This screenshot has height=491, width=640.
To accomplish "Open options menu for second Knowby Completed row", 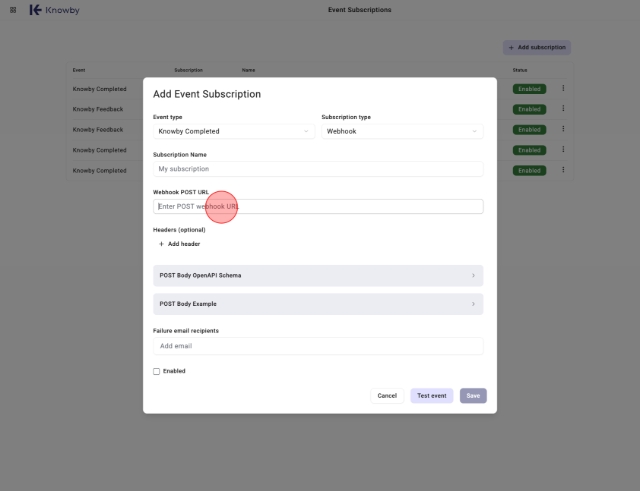I will (563, 149).
